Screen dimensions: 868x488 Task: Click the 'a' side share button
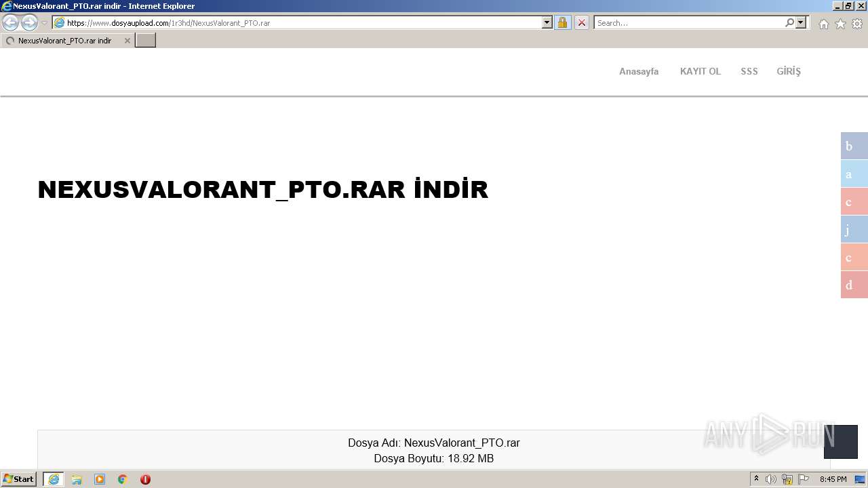click(x=854, y=174)
